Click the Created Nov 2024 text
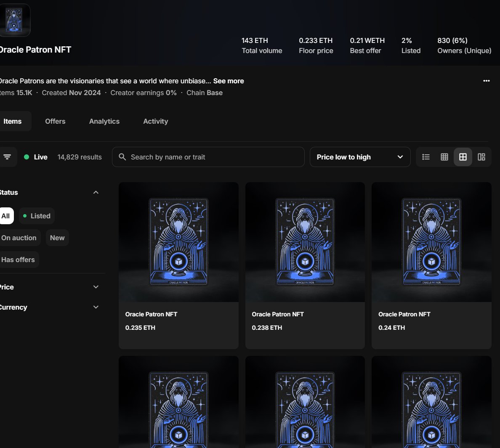 click(x=71, y=93)
